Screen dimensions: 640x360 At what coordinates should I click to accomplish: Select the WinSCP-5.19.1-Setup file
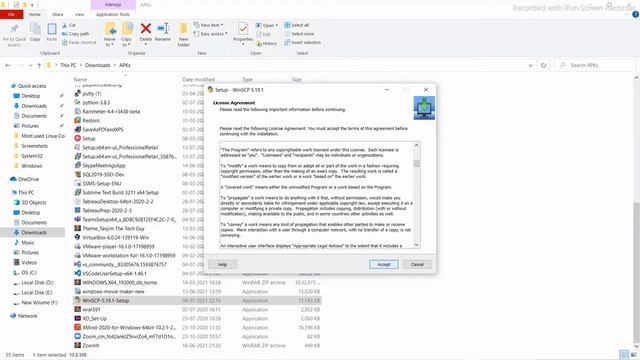(x=197, y=300)
